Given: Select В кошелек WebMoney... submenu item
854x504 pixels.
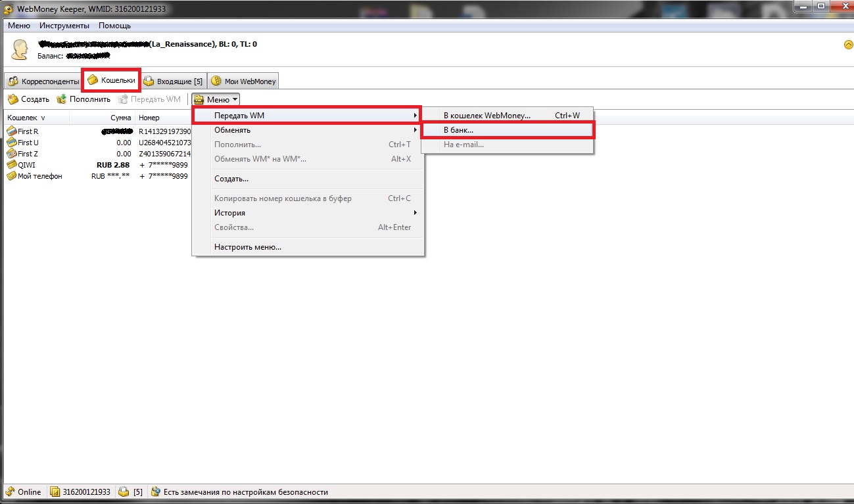Looking at the screenshot, I should pyautogui.click(x=508, y=116).
